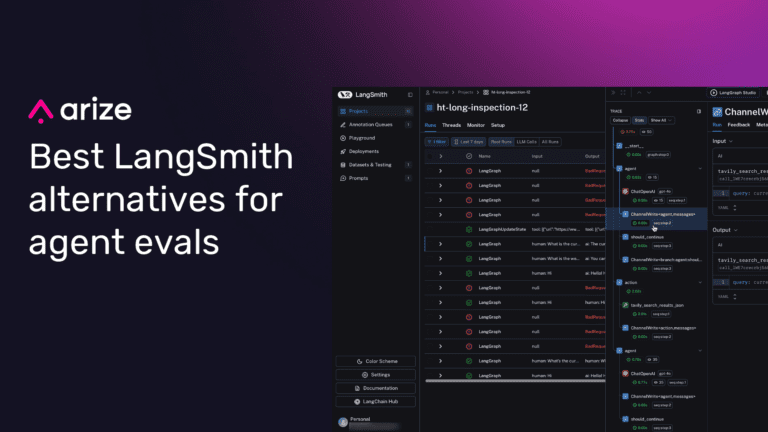The width and height of the screenshot is (768, 432).
Task: Expand the 'human: What is the we...' run row
Action: pos(441,259)
